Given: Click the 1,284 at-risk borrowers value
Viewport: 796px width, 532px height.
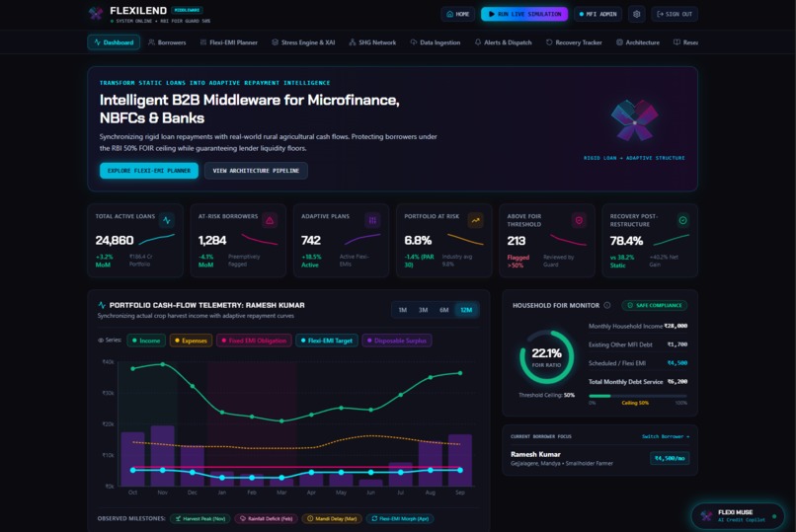Looking at the screenshot, I should click(212, 241).
